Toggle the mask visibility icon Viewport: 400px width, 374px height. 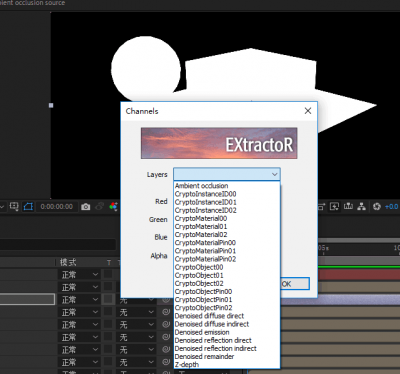click(x=28, y=207)
